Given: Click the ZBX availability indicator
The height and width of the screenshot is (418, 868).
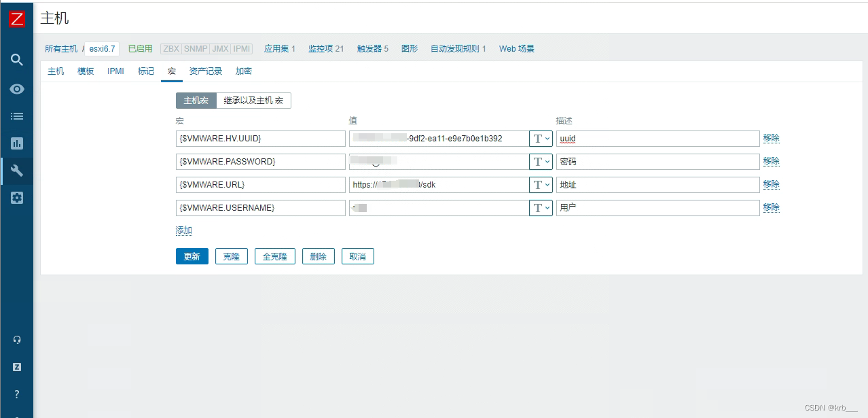Looking at the screenshot, I should click(x=171, y=49).
